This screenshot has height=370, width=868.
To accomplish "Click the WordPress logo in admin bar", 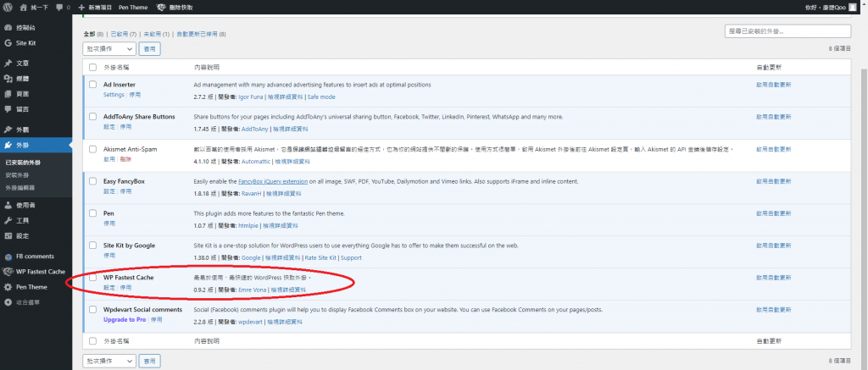I will (8, 7).
